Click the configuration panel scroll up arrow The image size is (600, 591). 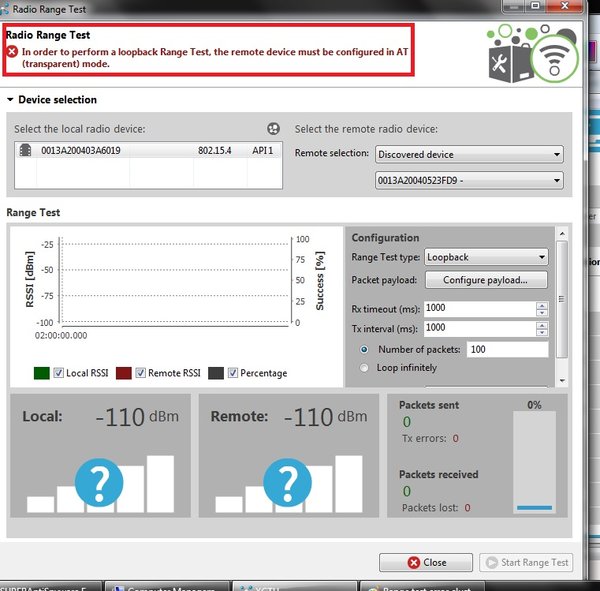tap(562, 233)
